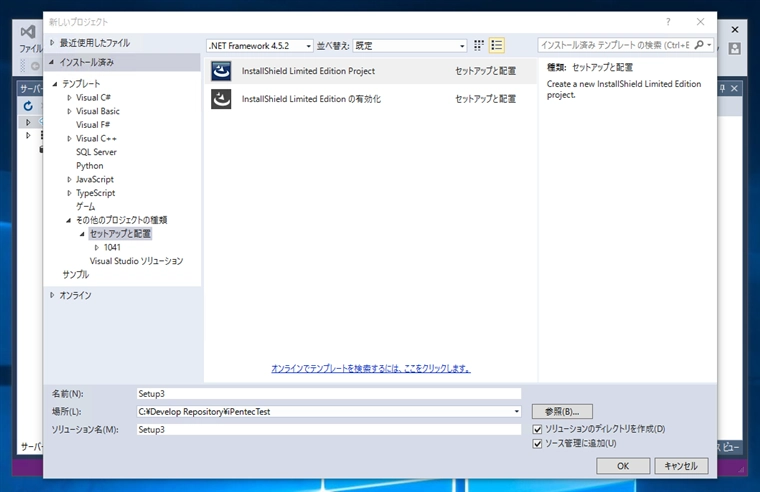760x492 pixels.
Task: Select InstallShield Limited Edition Project row text
Action: coord(308,71)
